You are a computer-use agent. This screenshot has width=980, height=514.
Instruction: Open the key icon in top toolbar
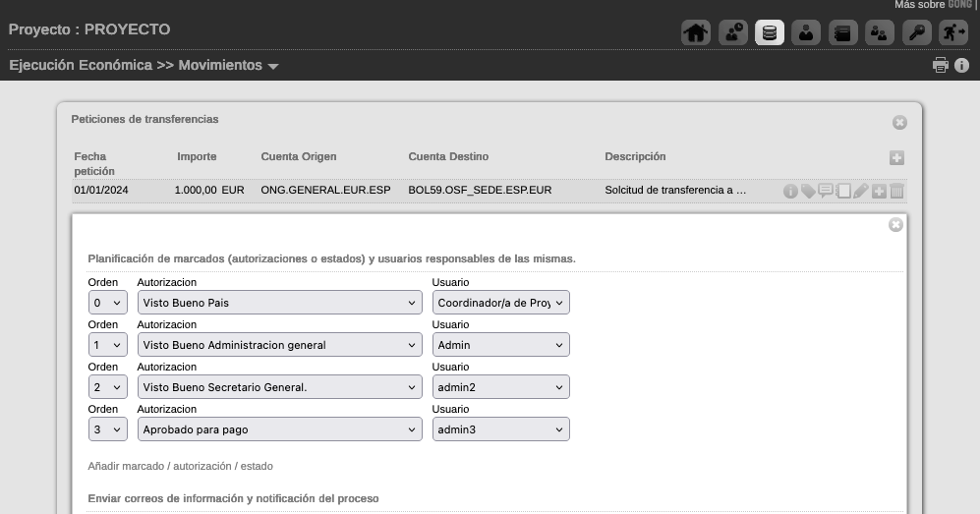[x=916, y=32]
